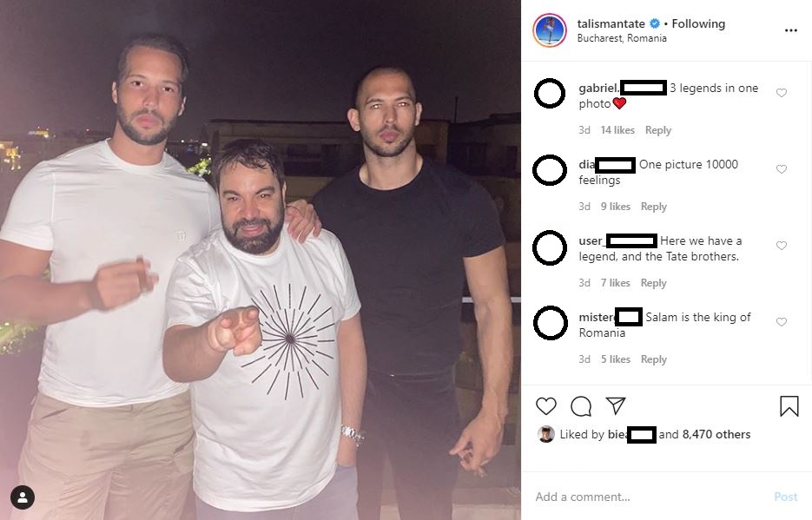812x520 pixels.
Task: Click the Following button
Action: (698, 23)
